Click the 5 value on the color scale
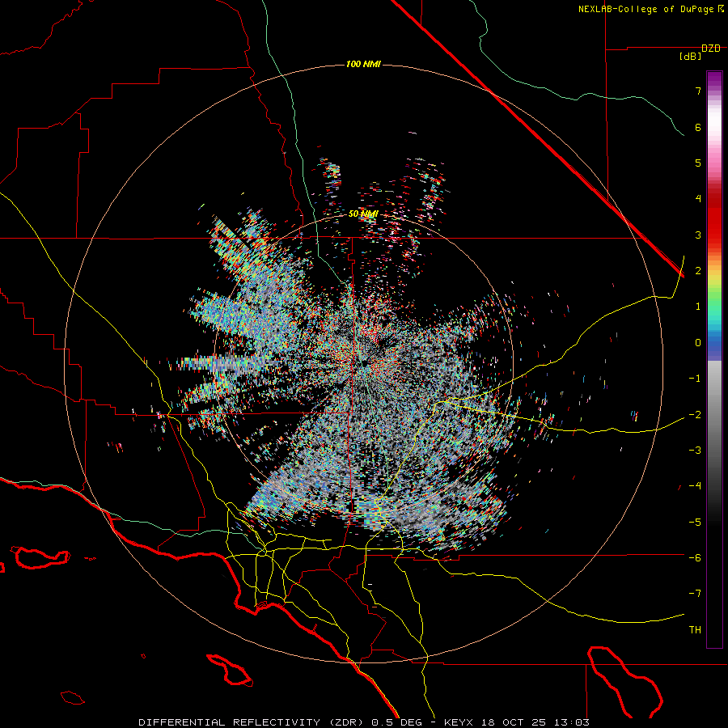 coord(698,163)
